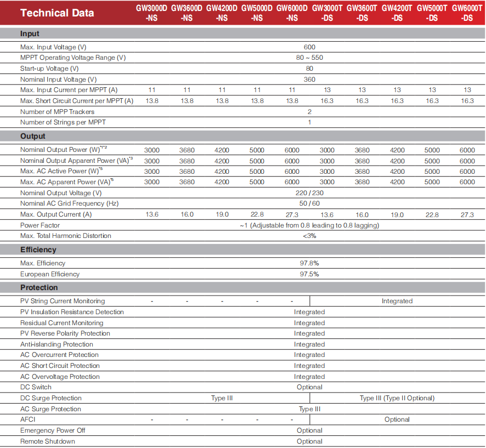Viewport: 486px width, 448px height.
Task: Click the 'Efficiency' section heading
Action: 38,249
